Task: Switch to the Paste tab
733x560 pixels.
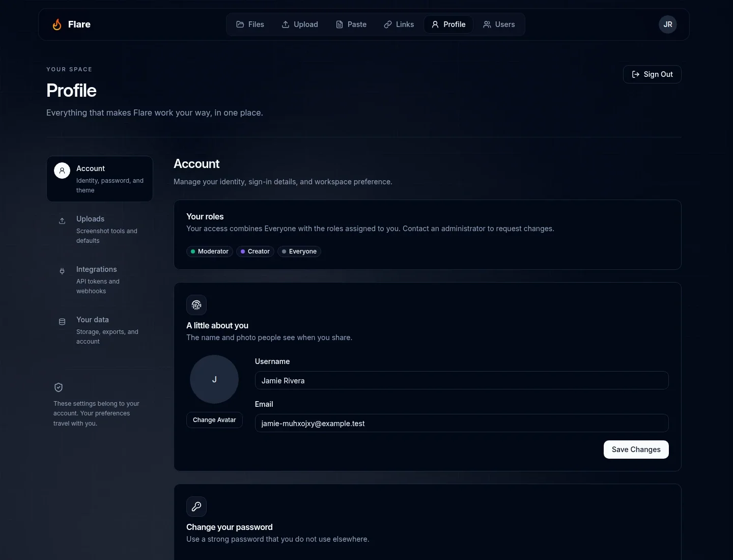Action: 351,24
